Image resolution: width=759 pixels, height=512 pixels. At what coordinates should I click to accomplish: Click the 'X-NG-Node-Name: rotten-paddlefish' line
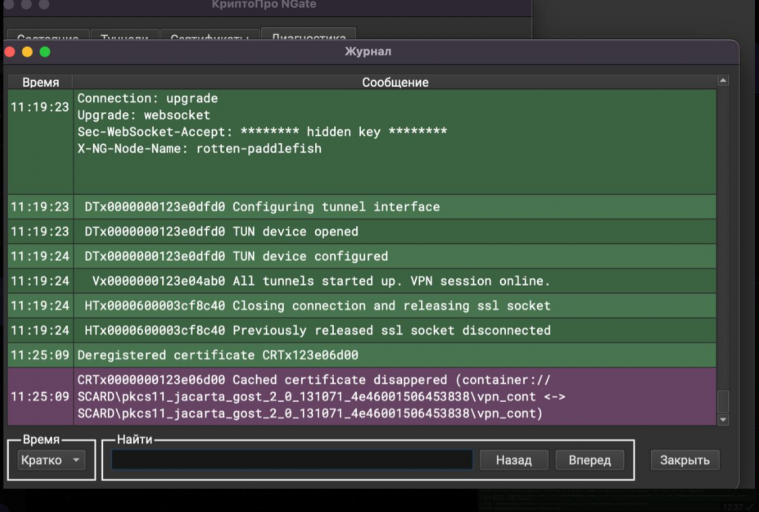coord(199,149)
